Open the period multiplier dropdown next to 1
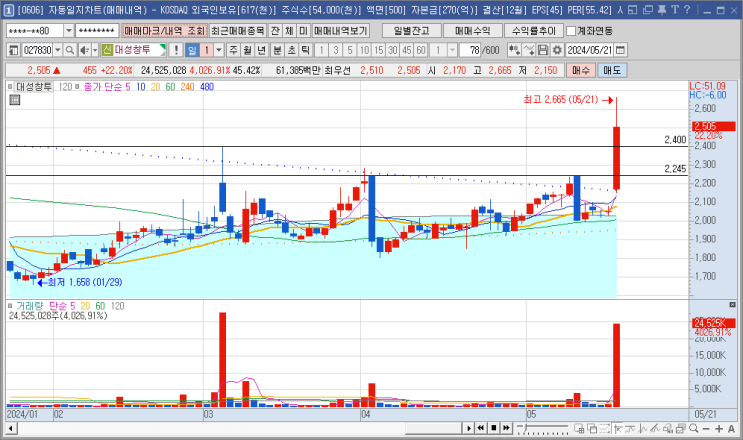The width and height of the screenshot is (743, 440). coord(219,50)
